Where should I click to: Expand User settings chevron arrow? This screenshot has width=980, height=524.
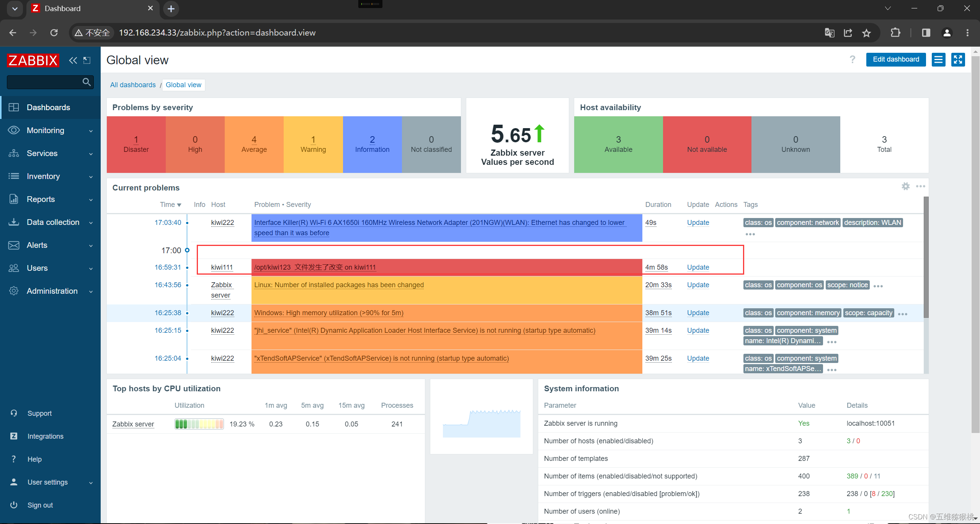[91, 483]
